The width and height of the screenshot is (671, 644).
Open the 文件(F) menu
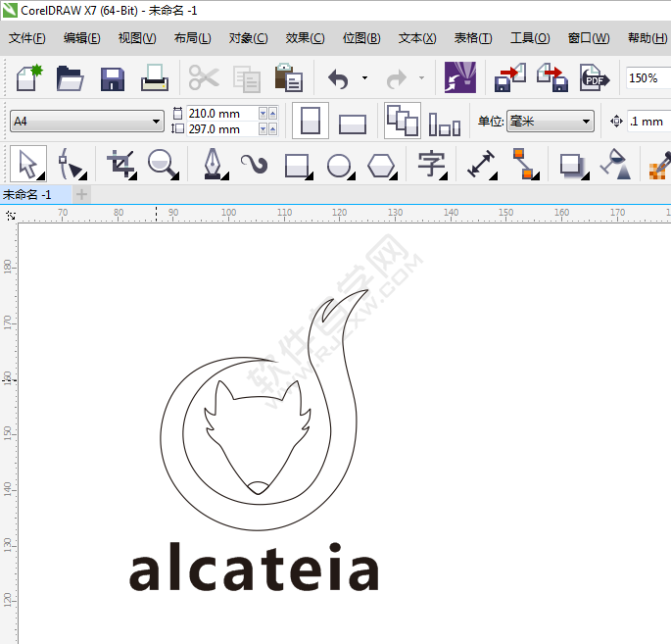[x=27, y=38]
